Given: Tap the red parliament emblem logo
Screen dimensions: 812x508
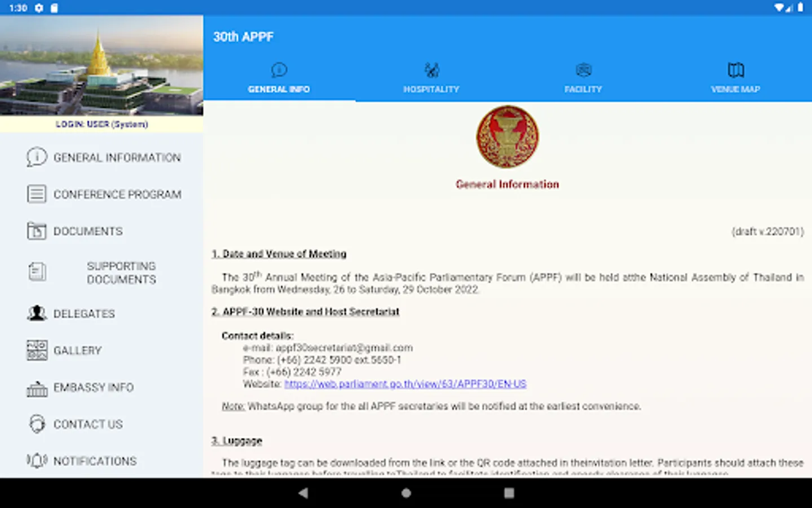Looking at the screenshot, I should (507, 137).
